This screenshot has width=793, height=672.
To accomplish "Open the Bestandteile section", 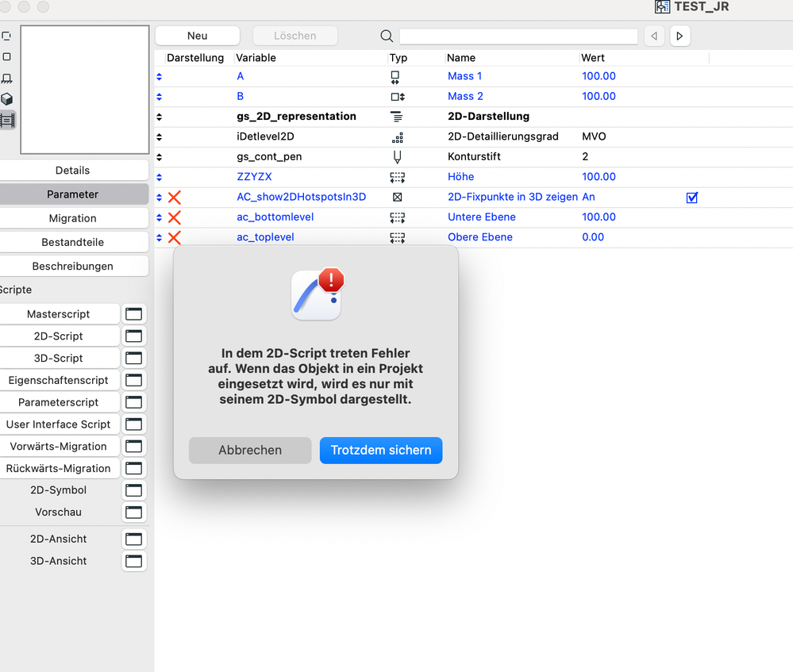I will 73,242.
